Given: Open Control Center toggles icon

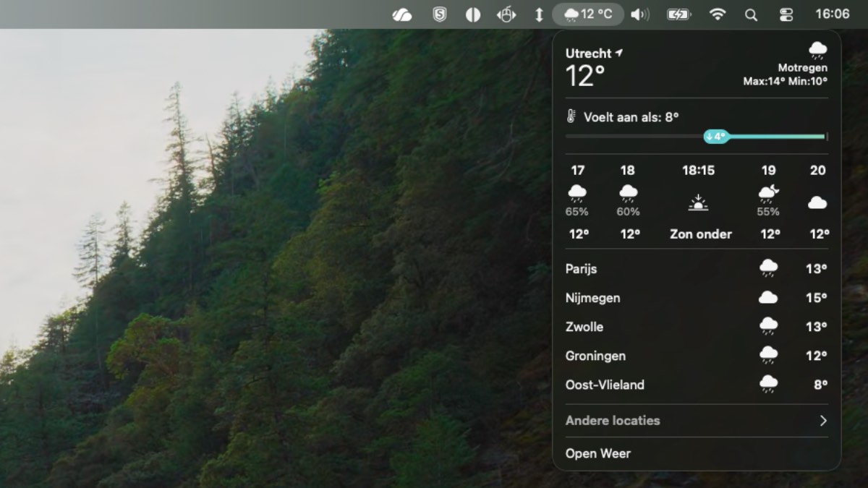Looking at the screenshot, I should pyautogui.click(x=786, y=14).
